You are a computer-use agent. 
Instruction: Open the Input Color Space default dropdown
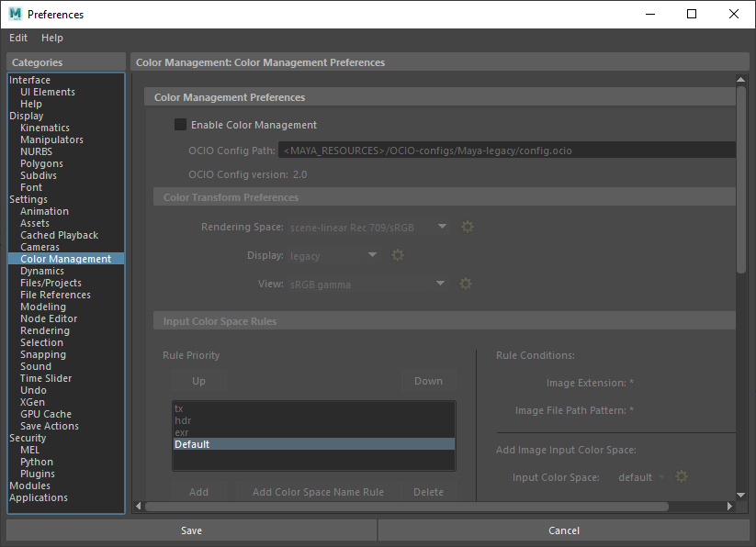click(642, 477)
